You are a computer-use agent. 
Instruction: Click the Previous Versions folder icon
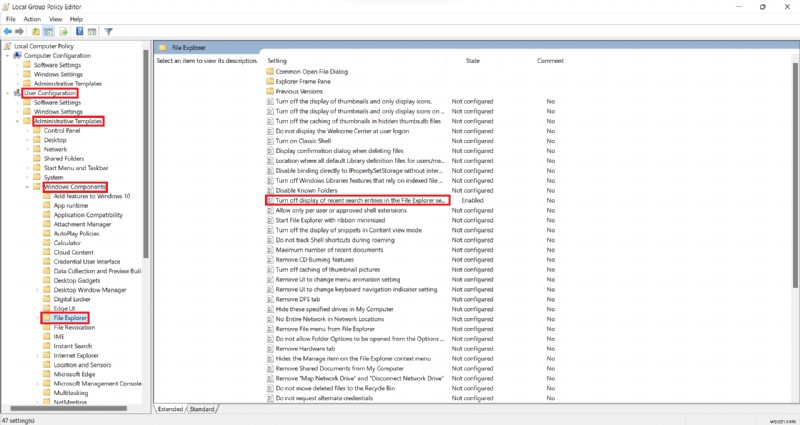tap(270, 91)
